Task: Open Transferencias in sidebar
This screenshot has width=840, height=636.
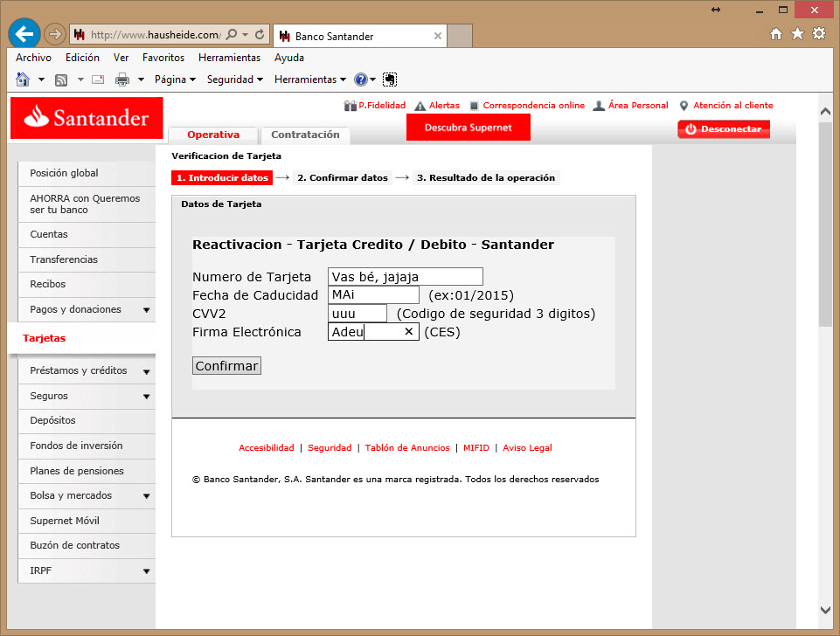Action: (x=87, y=259)
